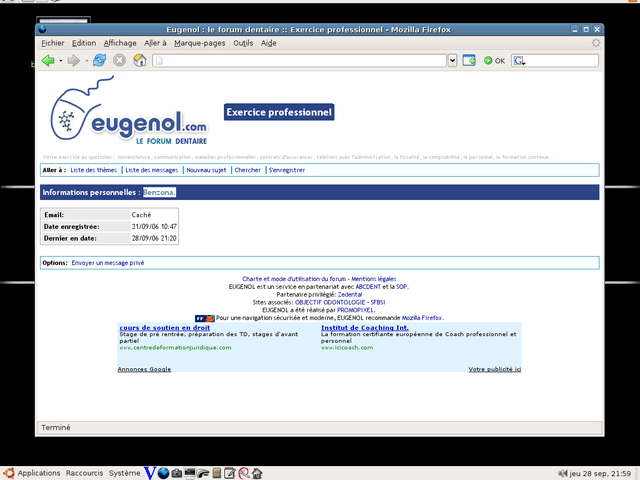Open Charte et mode d'utilisation du forum
Screen dimensions: 640x480
[294, 279]
